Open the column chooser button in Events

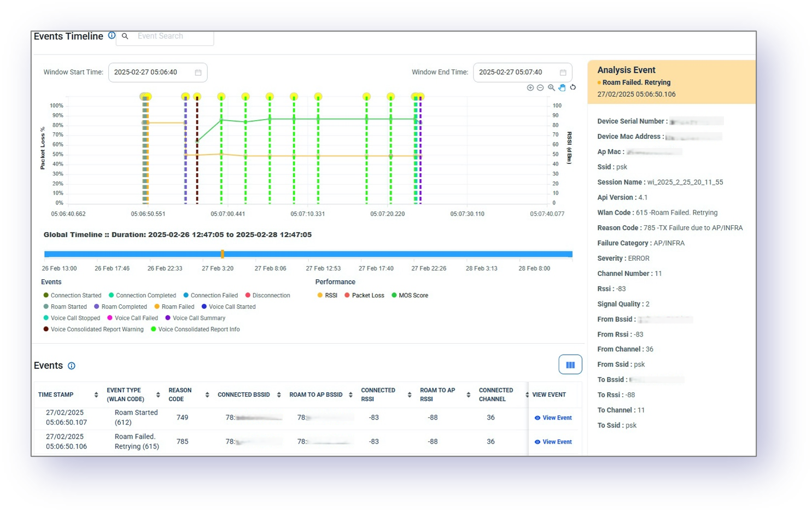570,365
